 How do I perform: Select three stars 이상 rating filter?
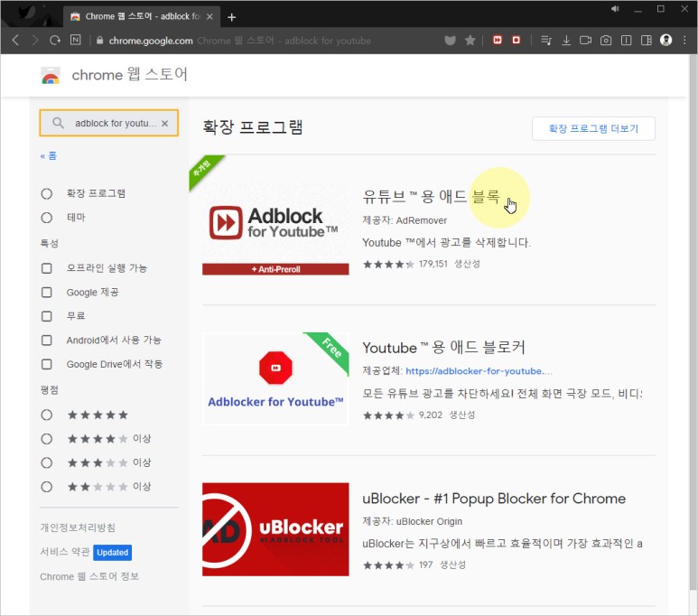click(47, 462)
